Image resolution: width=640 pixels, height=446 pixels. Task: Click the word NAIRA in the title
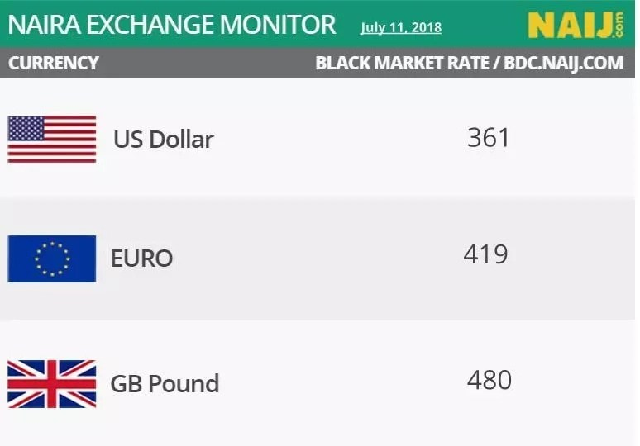click(44, 23)
